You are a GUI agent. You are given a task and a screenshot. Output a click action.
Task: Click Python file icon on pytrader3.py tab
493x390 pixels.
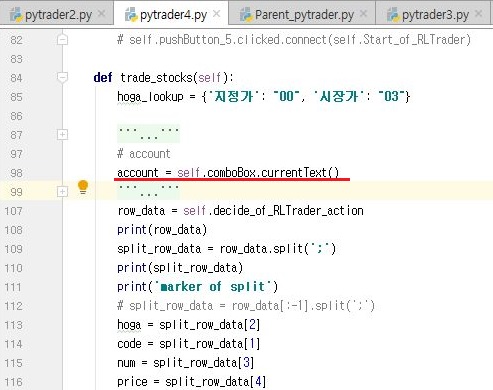(393, 15)
